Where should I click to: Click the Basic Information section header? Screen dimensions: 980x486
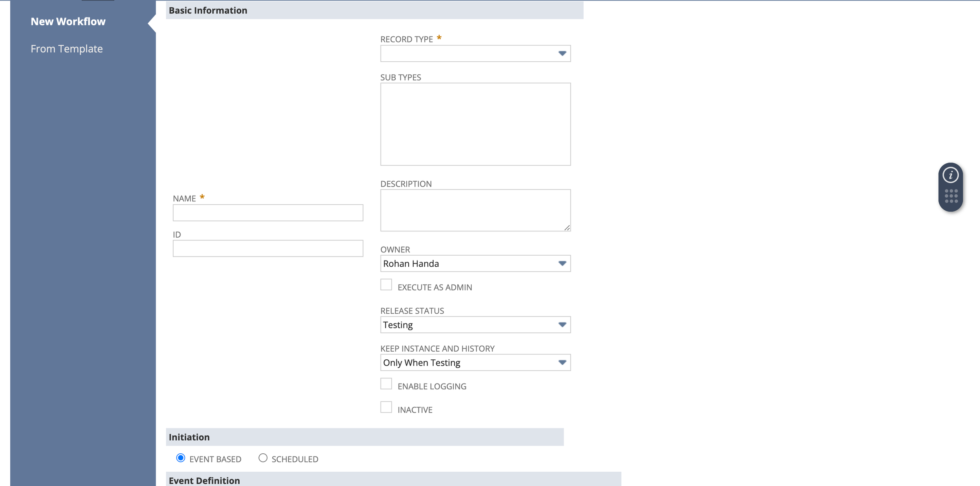click(x=208, y=10)
